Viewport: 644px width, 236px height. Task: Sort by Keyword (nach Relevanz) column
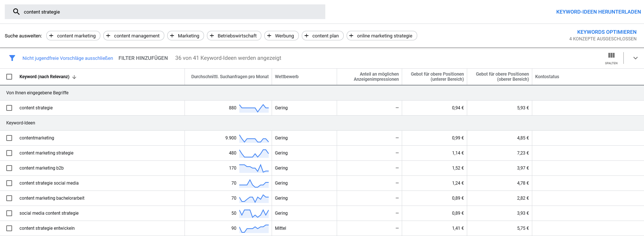point(44,77)
